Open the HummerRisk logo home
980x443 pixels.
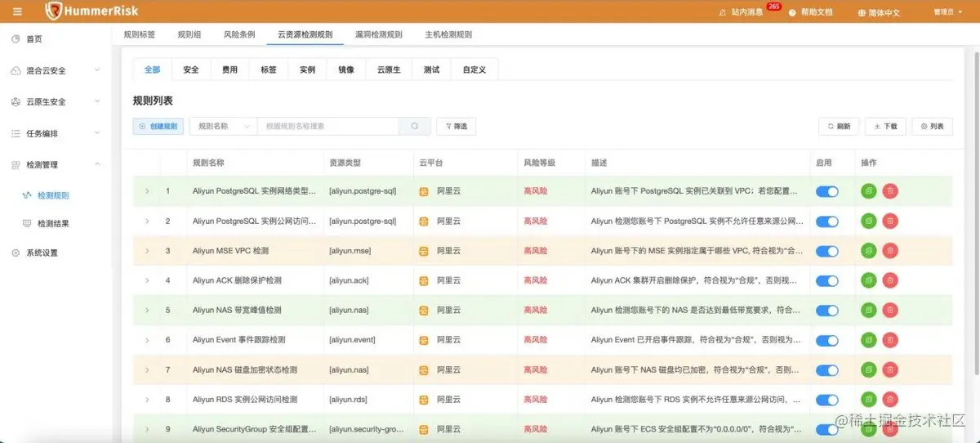coord(91,11)
